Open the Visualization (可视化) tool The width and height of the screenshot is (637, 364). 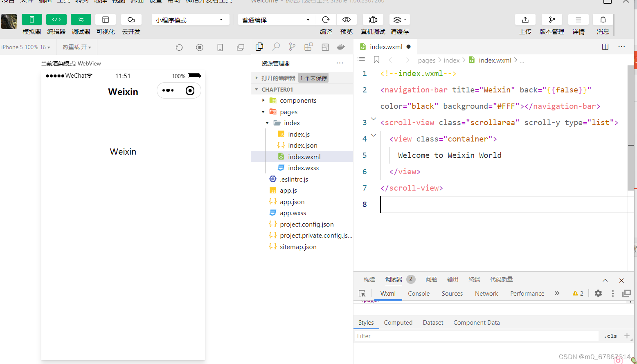coord(106,20)
